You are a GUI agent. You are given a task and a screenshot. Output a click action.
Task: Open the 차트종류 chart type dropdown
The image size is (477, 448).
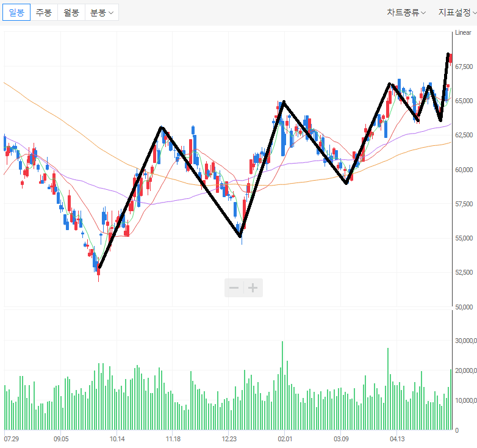406,12
